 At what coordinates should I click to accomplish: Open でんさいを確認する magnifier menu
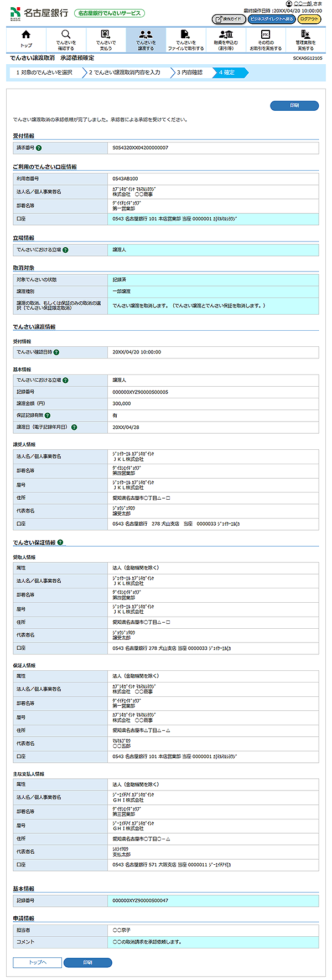tap(66, 39)
